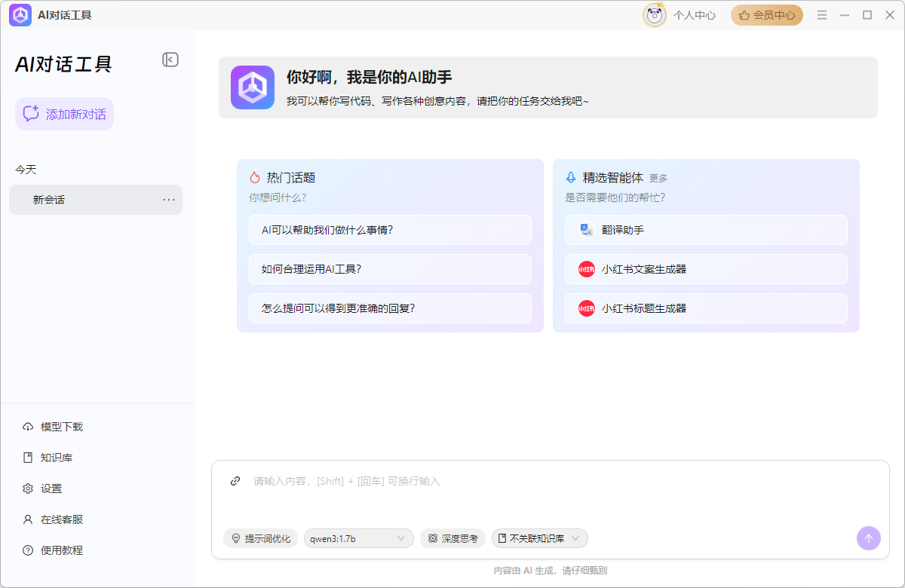Click the flame icon next to 热门话题
The width and height of the screenshot is (905, 588).
tap(255, 178)
